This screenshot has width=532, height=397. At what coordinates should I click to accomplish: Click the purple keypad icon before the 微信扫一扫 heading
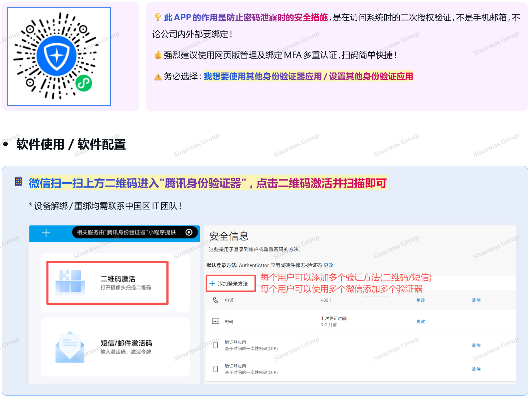[19, 182]
